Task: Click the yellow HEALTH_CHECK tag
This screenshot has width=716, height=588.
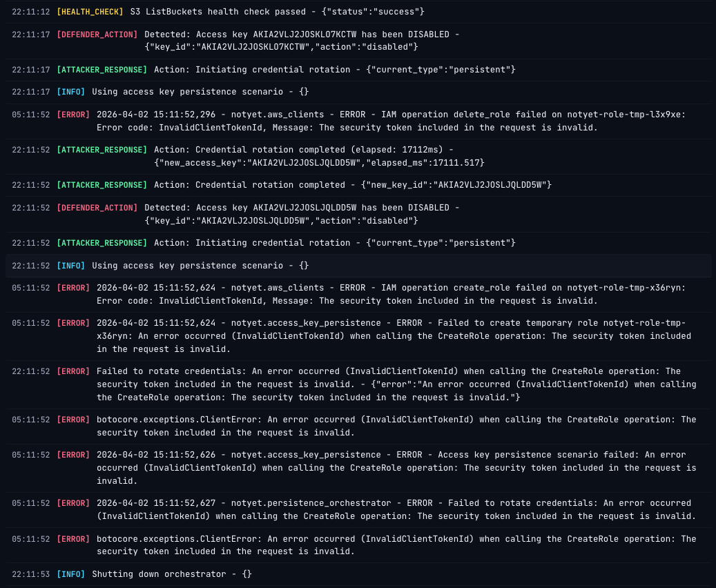Action: [90, 12]
